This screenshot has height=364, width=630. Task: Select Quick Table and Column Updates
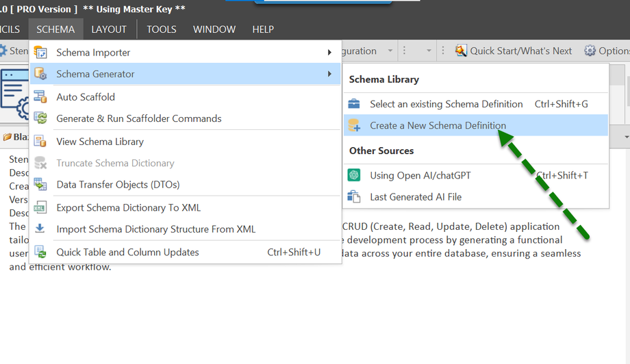tap(127, 252)
